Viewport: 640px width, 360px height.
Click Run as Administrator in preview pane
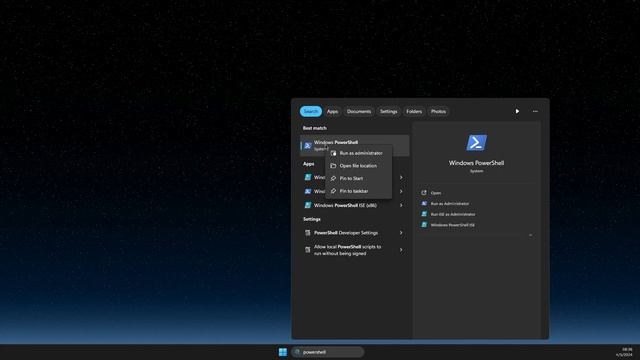449,203
